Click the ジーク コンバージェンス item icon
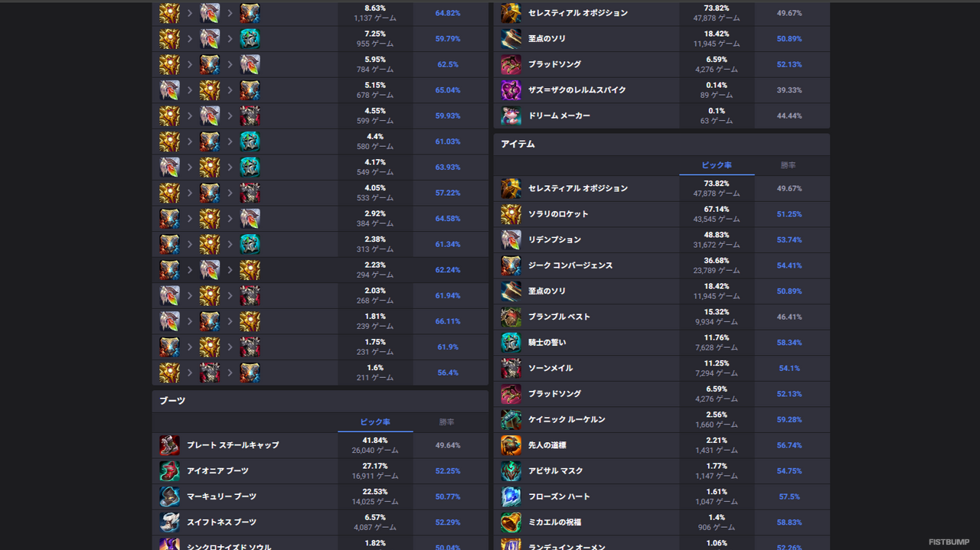Screen dimensions: 980x550 point(511,265)
